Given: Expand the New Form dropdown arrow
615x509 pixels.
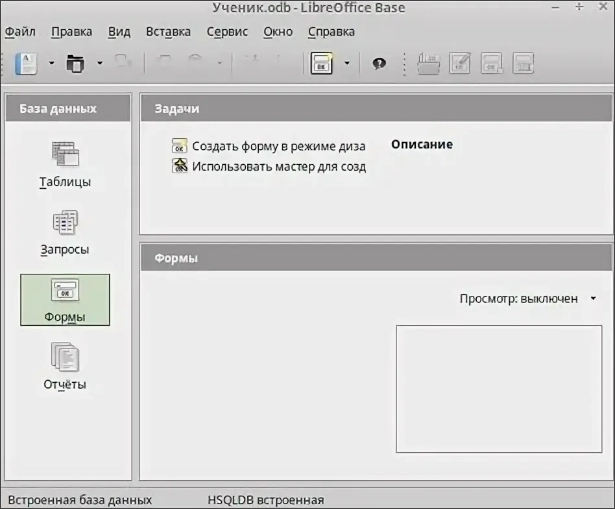Looking at the screenshot, I should click(347, 63).
